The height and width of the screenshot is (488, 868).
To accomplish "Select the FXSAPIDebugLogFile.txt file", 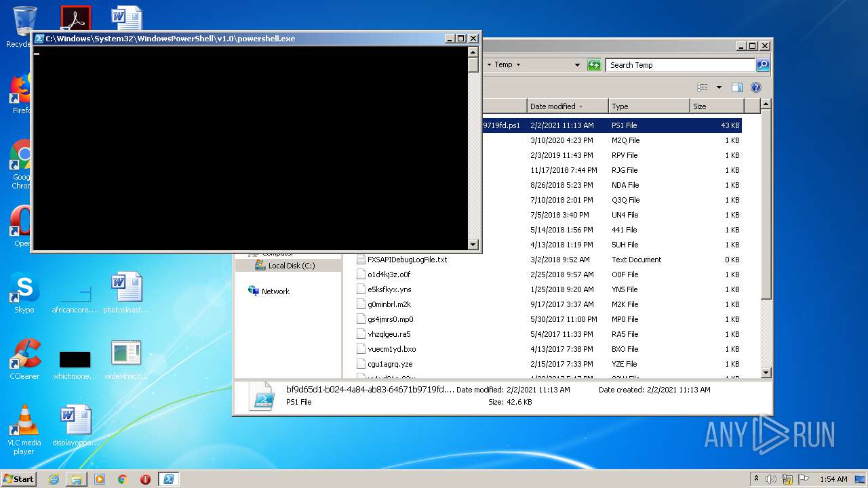I will coord(407,260).
